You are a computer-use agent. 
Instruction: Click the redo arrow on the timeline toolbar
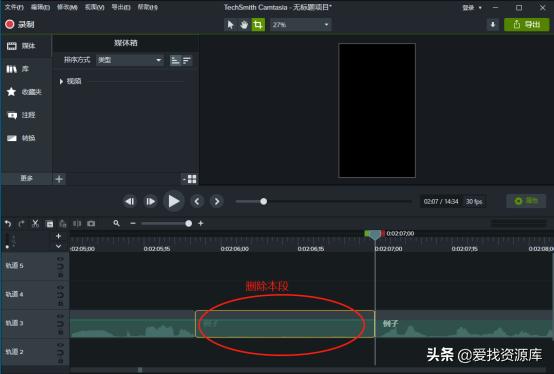click(x=22, y=224)
